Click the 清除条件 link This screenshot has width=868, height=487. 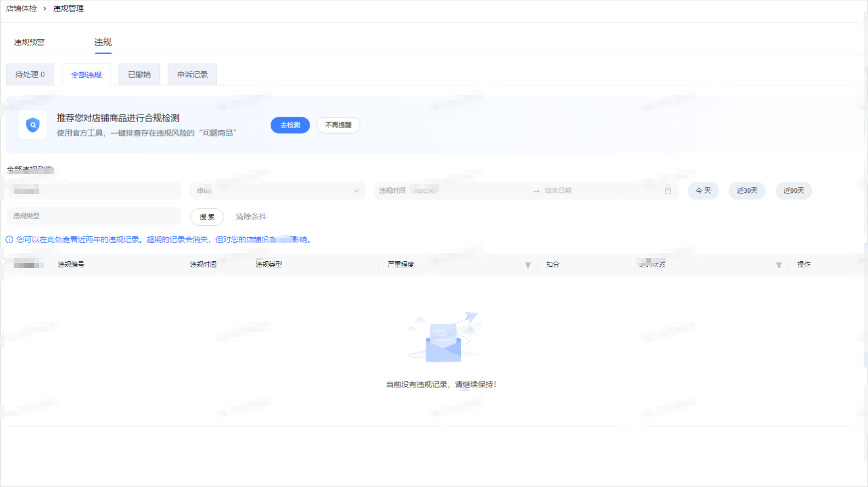(251, 216)
